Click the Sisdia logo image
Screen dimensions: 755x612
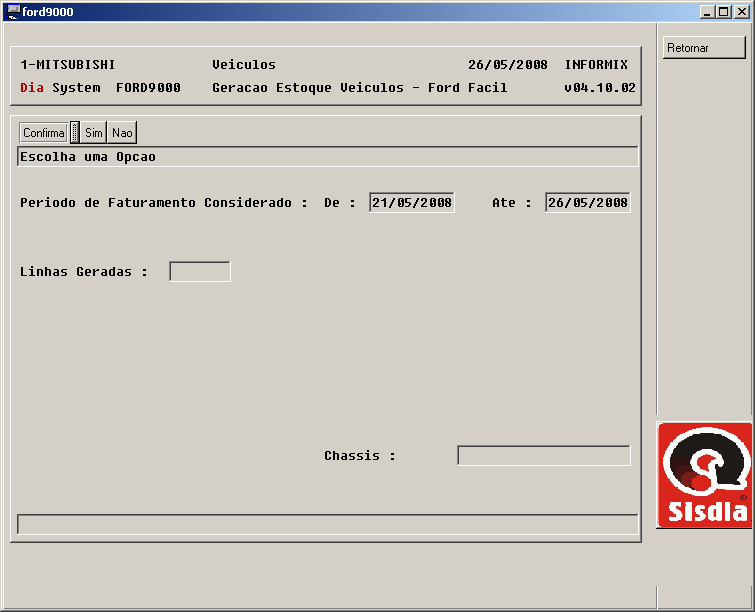[x=704, y=475]
